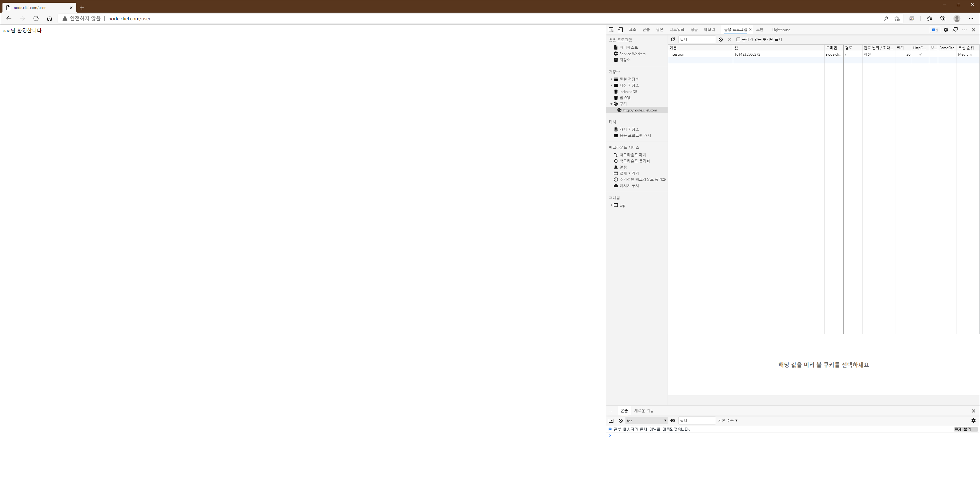Screen dimensions: 980x499
Task: Click the view issues link in console
Action: coord(962,429)
